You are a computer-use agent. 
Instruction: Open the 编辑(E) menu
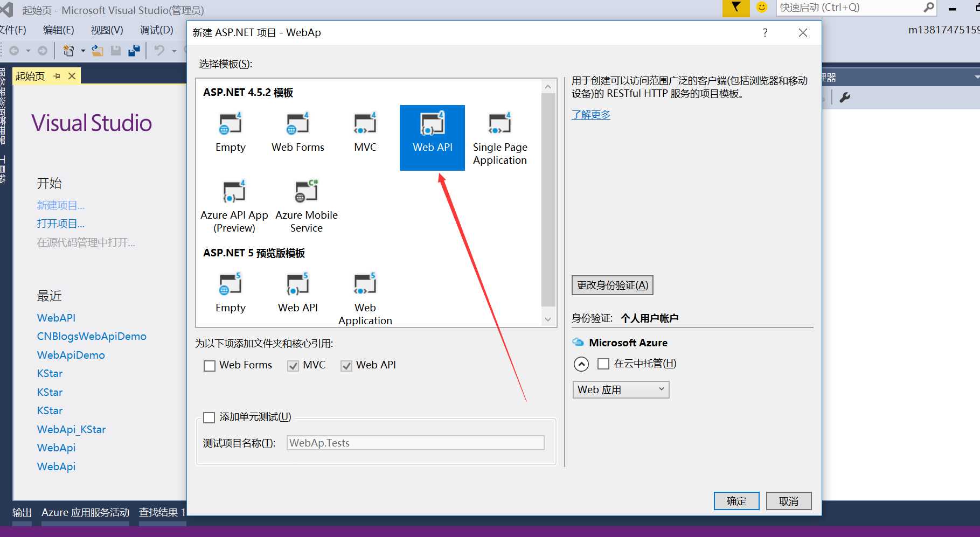pyautogui.click(x=59, y=30)
